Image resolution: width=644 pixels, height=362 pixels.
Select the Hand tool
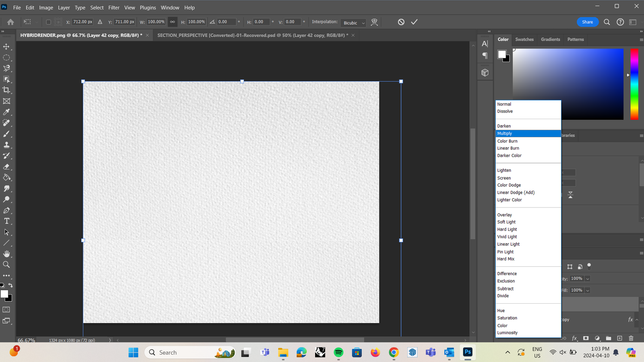pyautogui.click(x=7, y=253)
